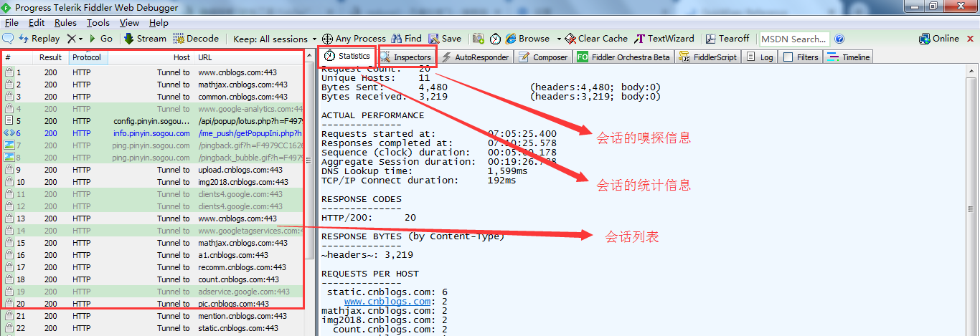Open the Help menu
The height and width of the screenshot is (336, 980).
(x=159, y=23)
